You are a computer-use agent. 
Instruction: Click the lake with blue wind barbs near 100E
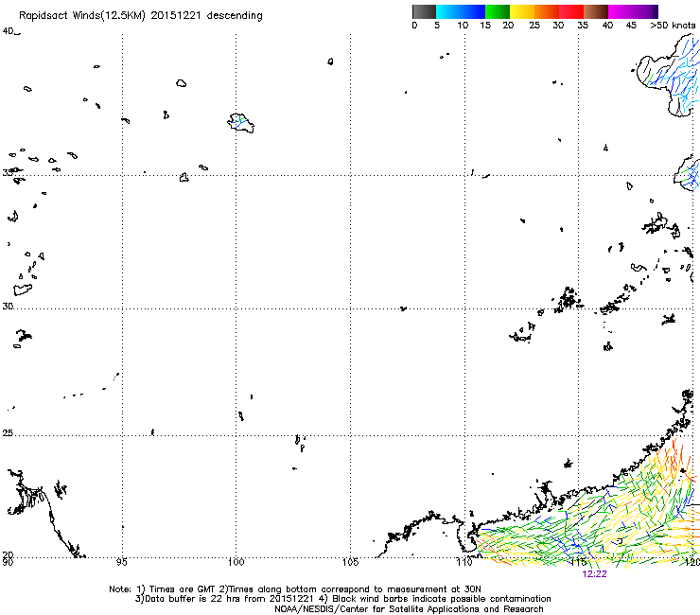(240, 122)
